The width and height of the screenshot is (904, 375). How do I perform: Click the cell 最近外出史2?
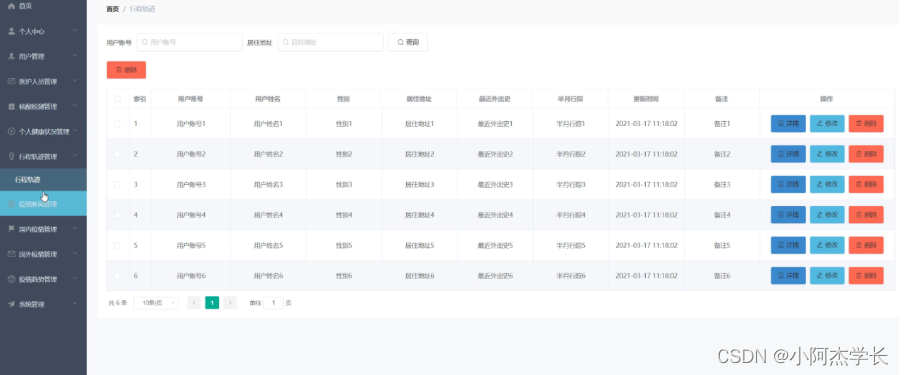tap(495, 154)
